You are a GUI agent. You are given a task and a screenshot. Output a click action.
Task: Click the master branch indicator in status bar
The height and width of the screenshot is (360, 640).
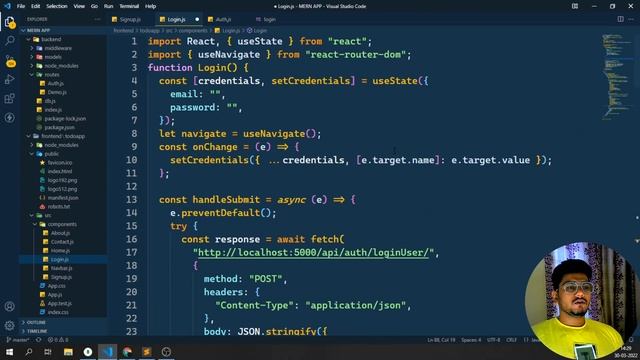click(x=18, y=340)
